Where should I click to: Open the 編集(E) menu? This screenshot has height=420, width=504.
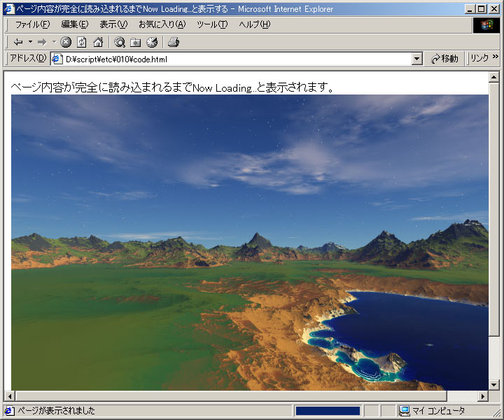pyautogui.click(x=75, y=24)
